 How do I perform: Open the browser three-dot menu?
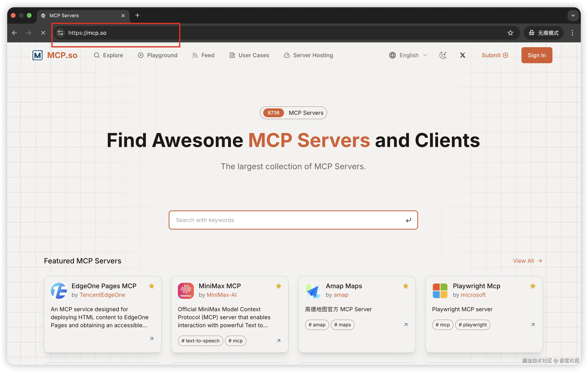pyautogui.click(x=572, y=33)
